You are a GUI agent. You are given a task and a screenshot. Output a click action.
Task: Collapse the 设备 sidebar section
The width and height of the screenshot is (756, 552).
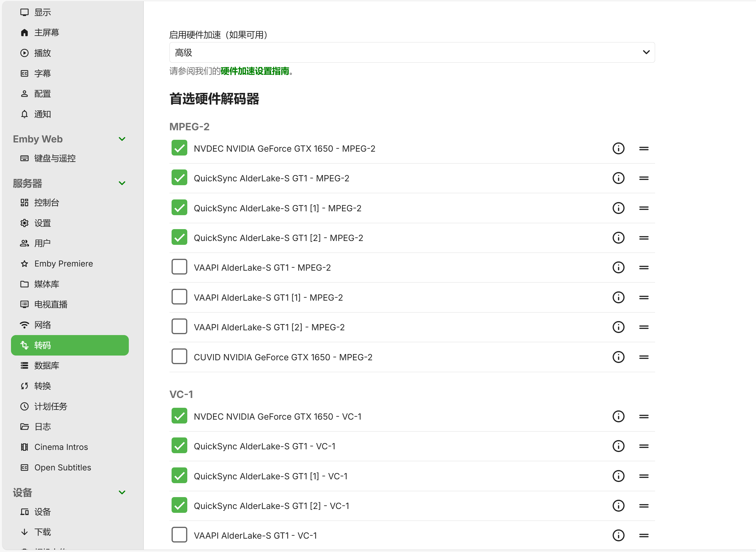click(122, 492)
